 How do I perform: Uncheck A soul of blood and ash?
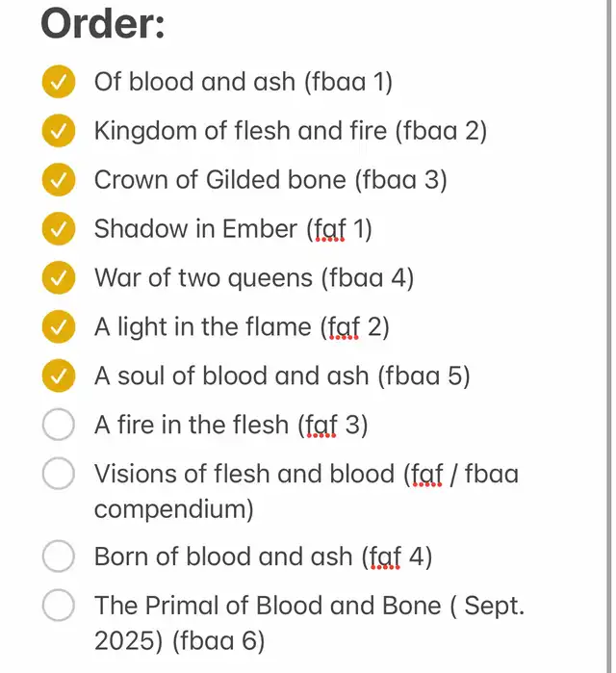[x=59, y=375]
